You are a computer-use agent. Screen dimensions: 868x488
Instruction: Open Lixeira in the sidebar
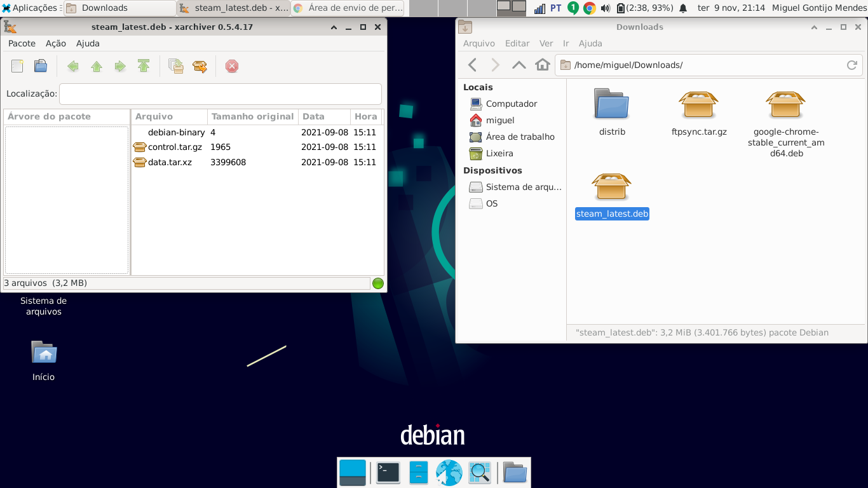pos(512,153)
